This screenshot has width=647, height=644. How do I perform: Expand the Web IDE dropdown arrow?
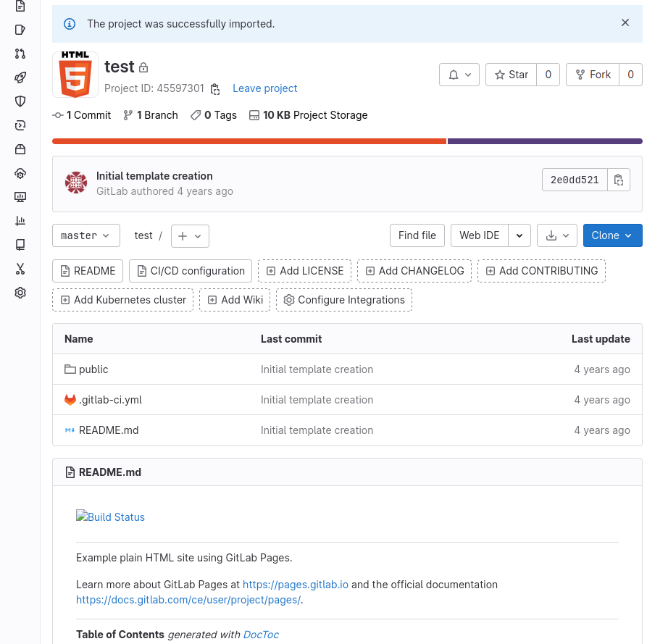click(519, 235)
